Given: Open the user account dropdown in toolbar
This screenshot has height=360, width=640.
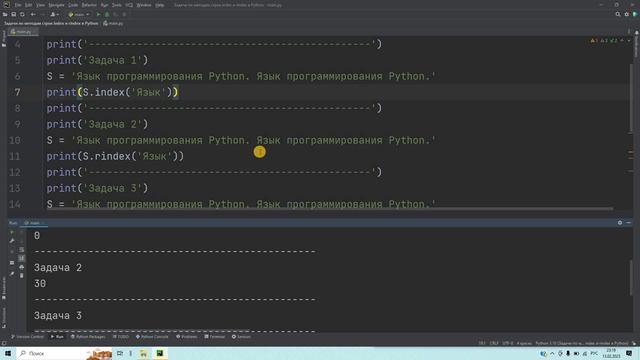Looking at the screenshot, I should coord(55,14).
